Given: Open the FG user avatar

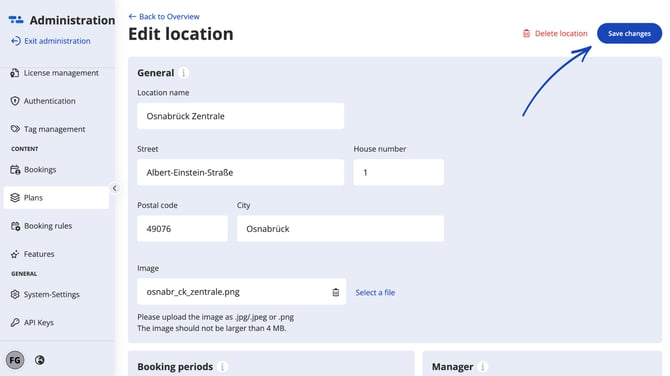Looking at the screenshot, I should pyautogui.click(x=15, y=360).
